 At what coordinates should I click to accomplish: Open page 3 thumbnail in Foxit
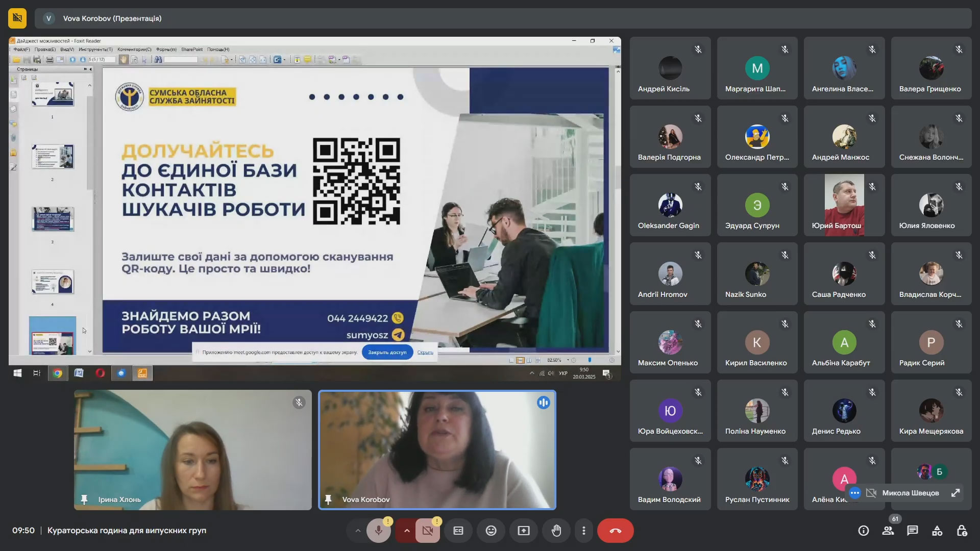(x=53, y=219)
